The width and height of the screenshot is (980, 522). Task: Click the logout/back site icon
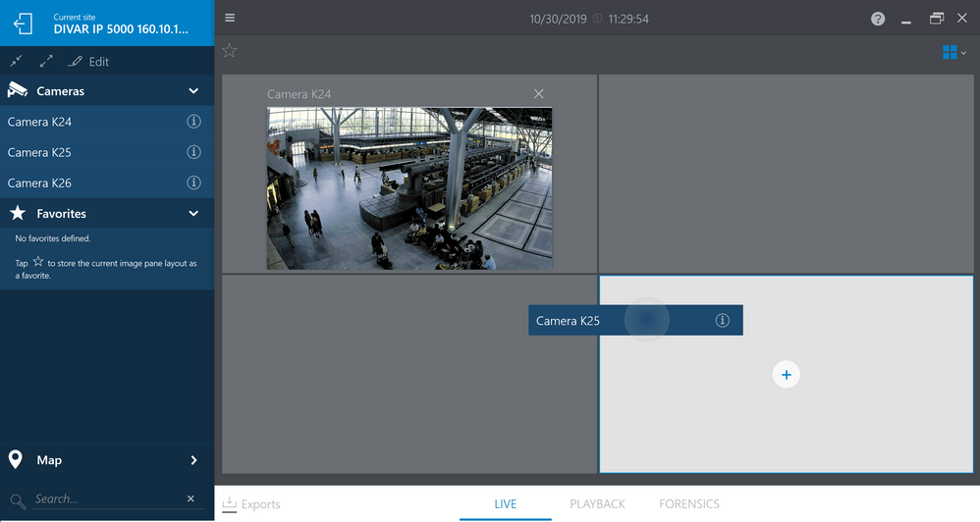[23, 23]
